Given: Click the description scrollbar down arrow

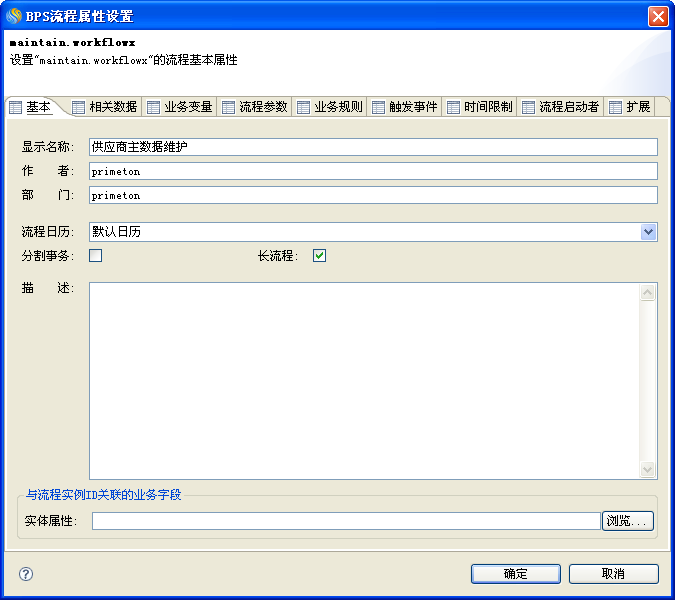Looking at the screenshot, I should point(648,470).
